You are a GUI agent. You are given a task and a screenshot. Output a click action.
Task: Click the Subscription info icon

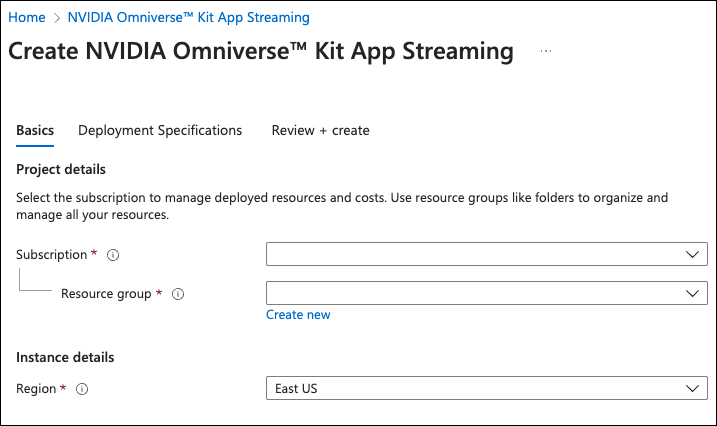113,255
